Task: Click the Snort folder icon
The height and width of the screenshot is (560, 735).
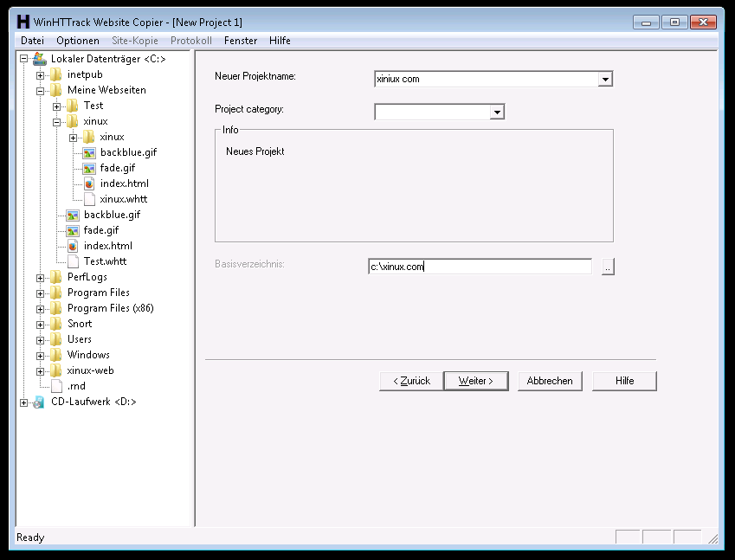Action: [56, 324]
